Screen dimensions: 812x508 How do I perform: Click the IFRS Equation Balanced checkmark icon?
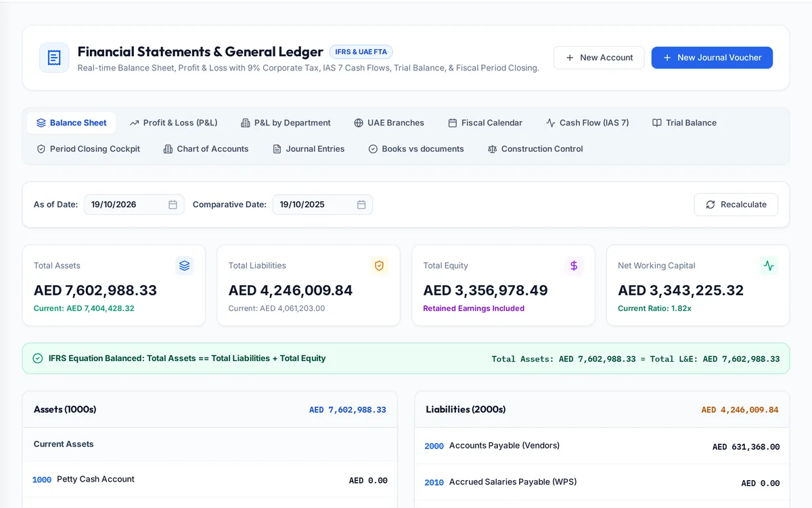pos(38,358)
